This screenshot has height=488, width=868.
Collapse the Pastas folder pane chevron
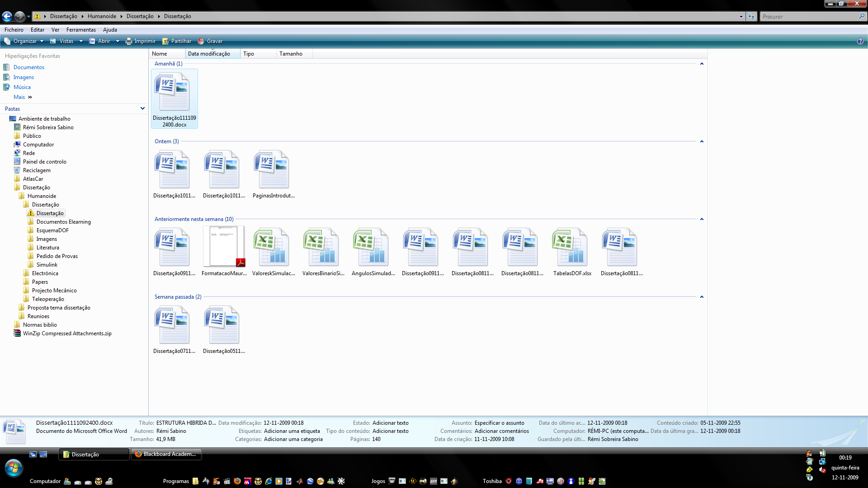tap(142, 108)
